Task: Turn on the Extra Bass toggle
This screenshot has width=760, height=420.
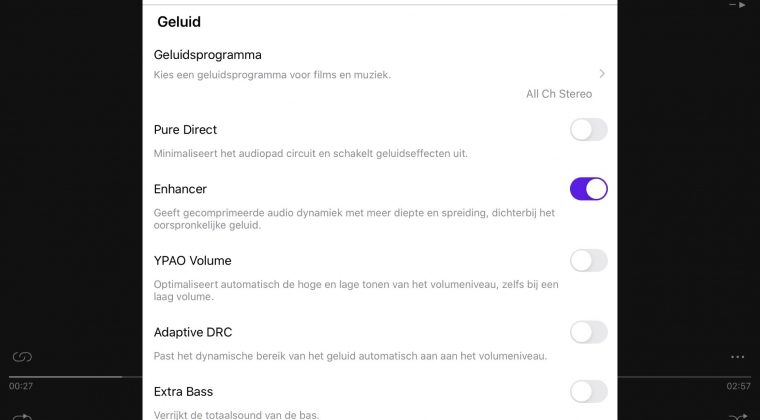Action: [x=588, y=391]
